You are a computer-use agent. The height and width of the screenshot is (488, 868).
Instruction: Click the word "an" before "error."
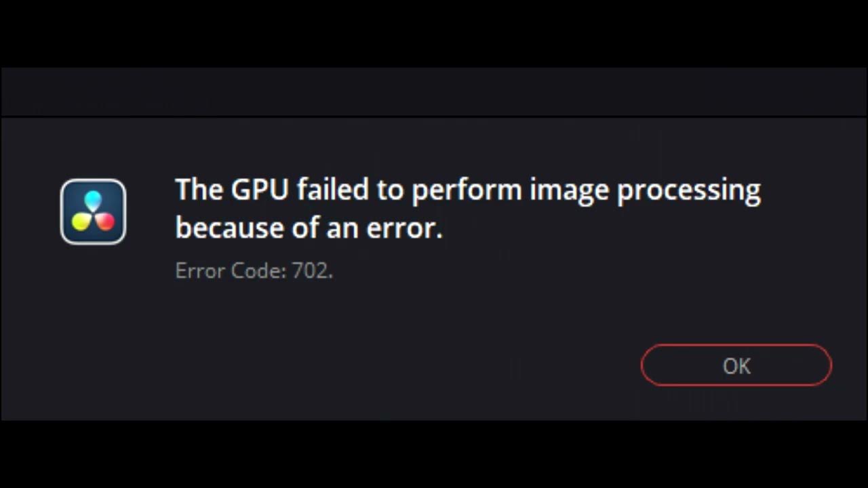pyautogui.click(x=342, y=229)
